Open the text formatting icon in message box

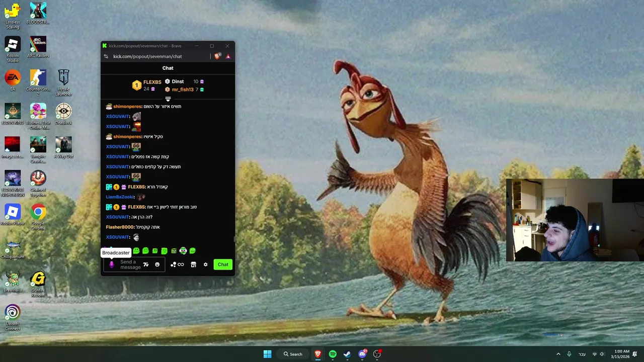click(x=146, y=264)
